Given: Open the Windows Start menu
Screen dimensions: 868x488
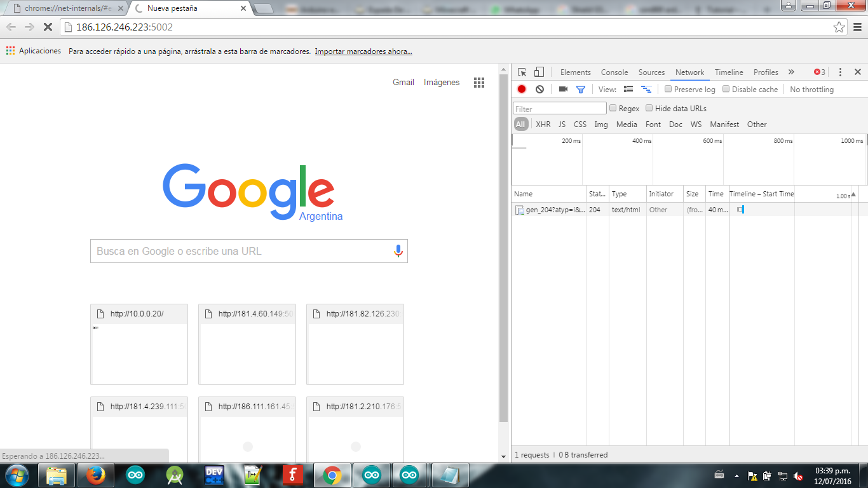Looking at the screenshot, I should click(x=17, y=475).
